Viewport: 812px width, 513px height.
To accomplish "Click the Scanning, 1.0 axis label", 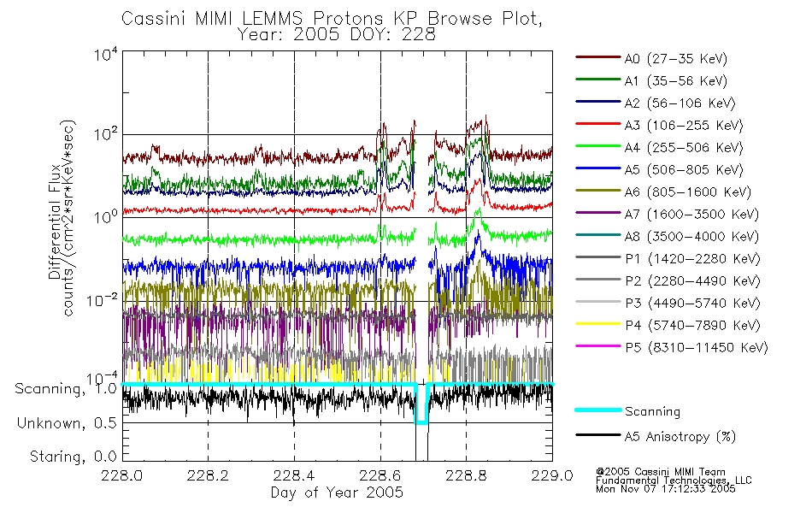I will [x=65, y=389].
